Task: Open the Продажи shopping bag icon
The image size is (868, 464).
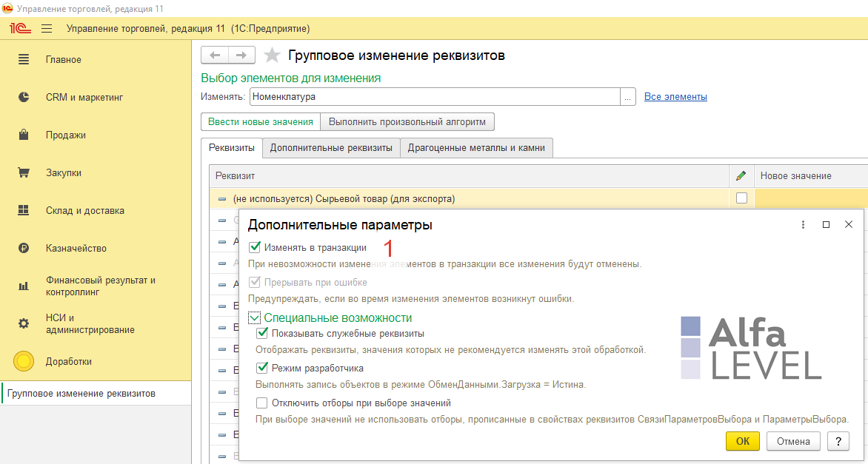Action: click(x=23, y=135)
